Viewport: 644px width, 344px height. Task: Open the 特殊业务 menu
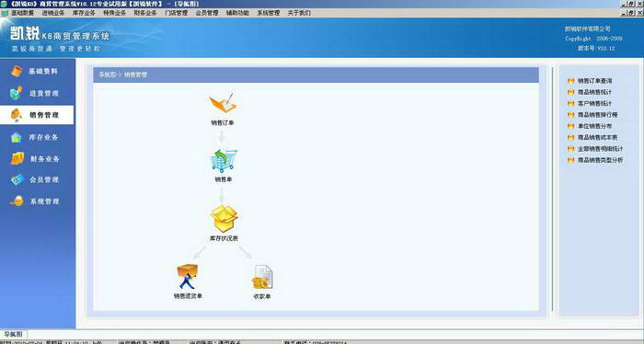115,13
